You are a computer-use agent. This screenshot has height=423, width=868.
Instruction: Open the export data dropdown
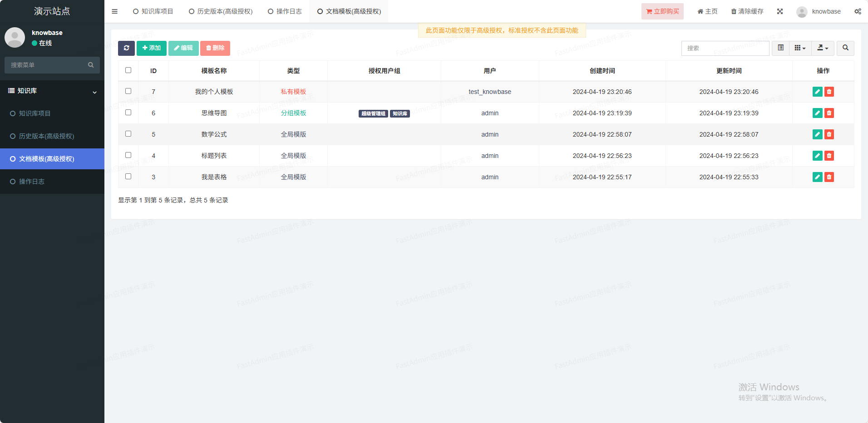823,48
